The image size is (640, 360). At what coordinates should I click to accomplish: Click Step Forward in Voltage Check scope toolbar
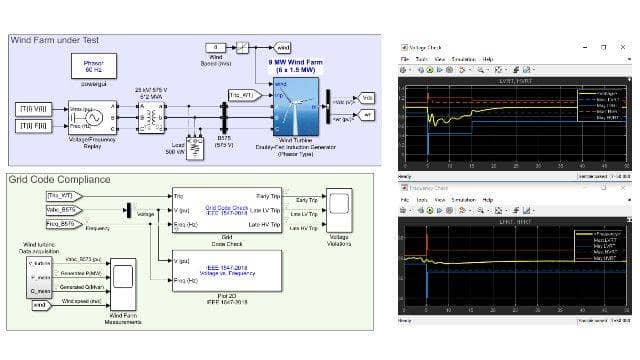tap(440, 70)
